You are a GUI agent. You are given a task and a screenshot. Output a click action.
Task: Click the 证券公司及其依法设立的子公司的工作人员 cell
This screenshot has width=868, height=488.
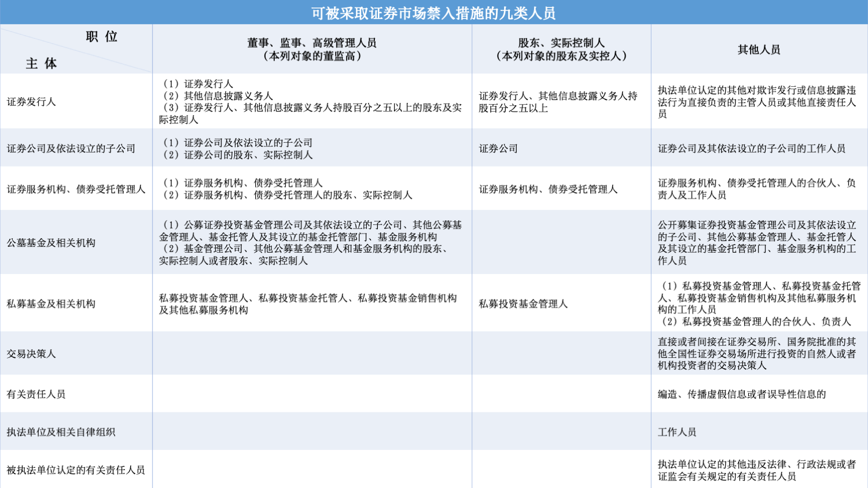point(752,149)
